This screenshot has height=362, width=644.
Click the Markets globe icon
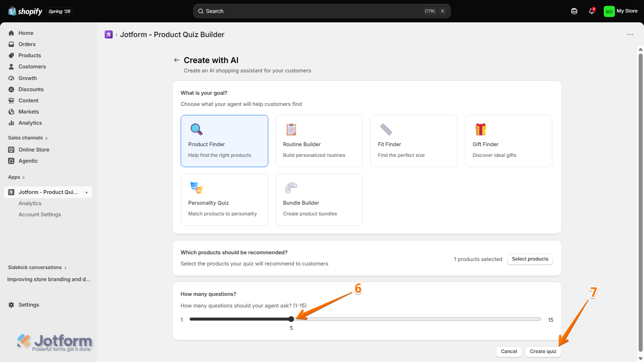12,112
